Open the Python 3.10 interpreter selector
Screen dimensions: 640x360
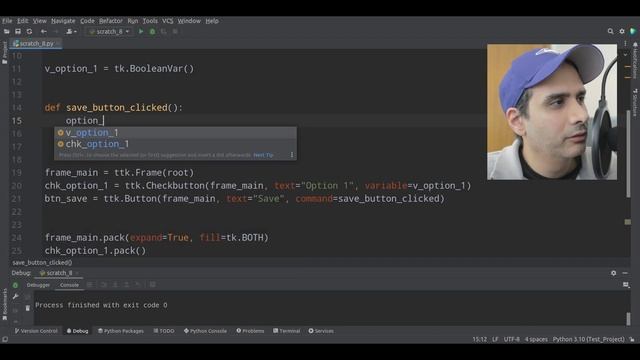point(588,340)
